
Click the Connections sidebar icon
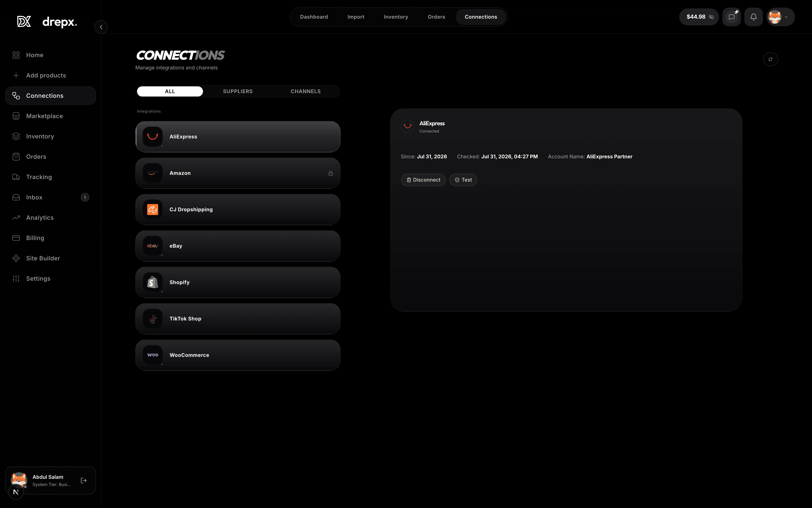pyautogui.click(x=16, y=96)
